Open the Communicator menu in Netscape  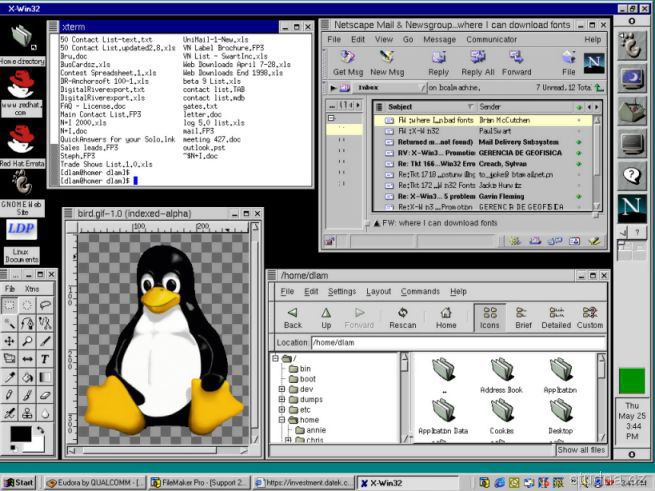[491, 40]
